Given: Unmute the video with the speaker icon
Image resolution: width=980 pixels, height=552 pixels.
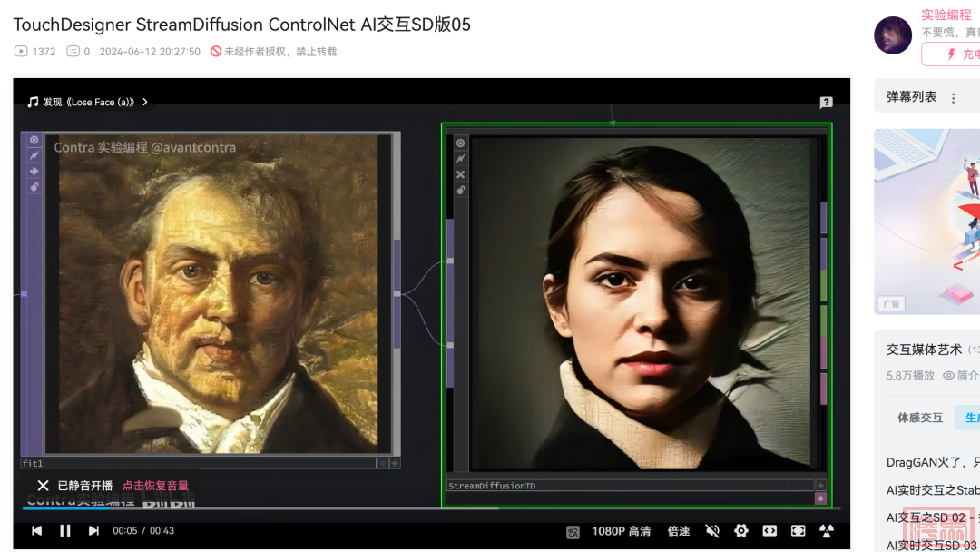Looking at the screenshot, I should tap(712, 531).
